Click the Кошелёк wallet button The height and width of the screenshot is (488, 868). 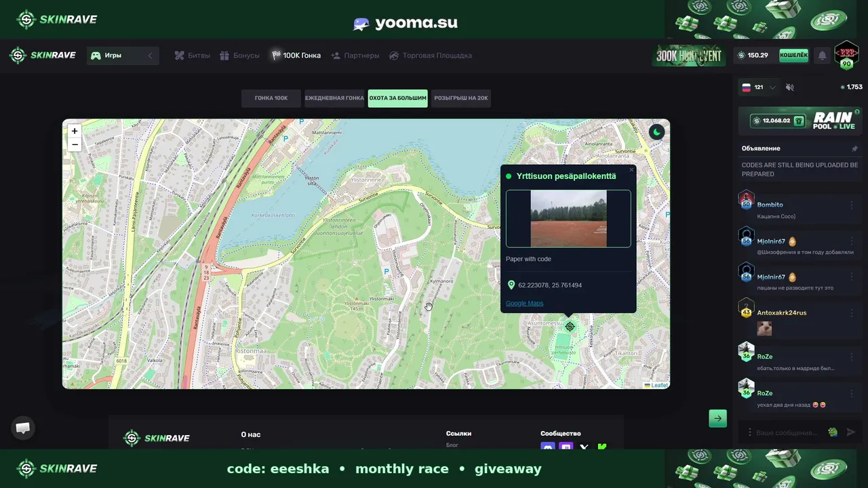[x=793, y=56]
